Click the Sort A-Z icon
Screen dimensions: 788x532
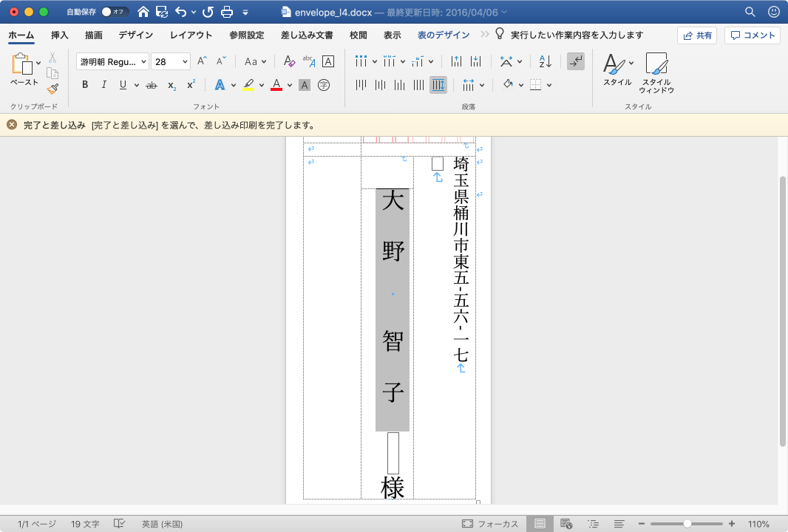coord(546,61)
